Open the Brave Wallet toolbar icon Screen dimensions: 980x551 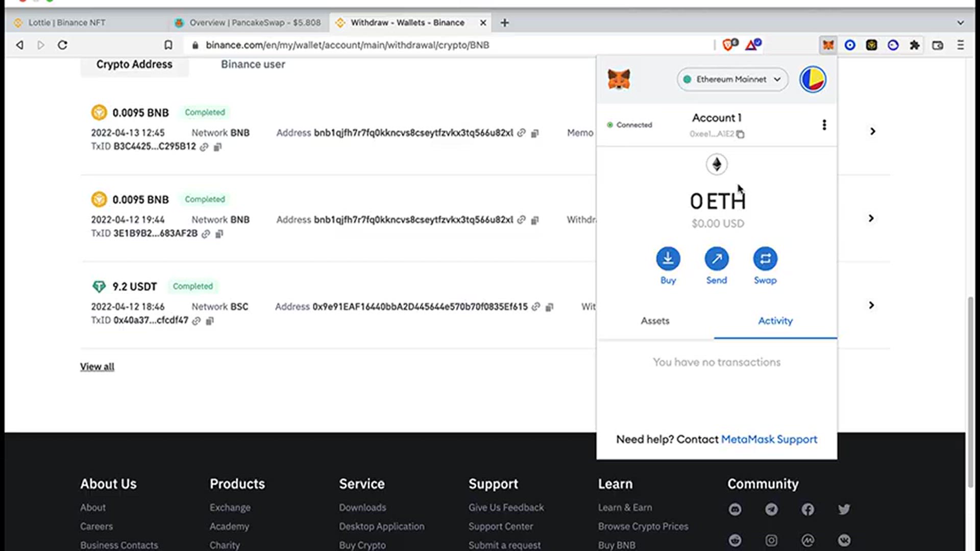tap(938, 45)
